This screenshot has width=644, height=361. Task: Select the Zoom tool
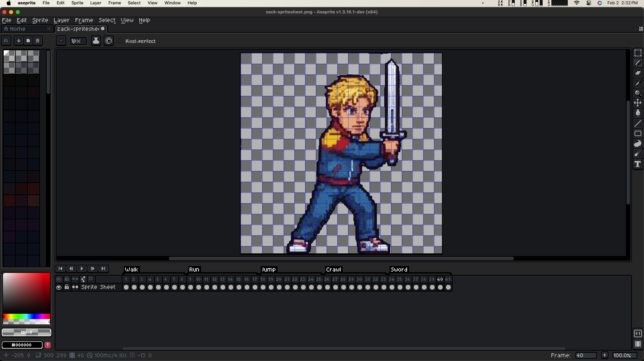[x=638, y=93]
